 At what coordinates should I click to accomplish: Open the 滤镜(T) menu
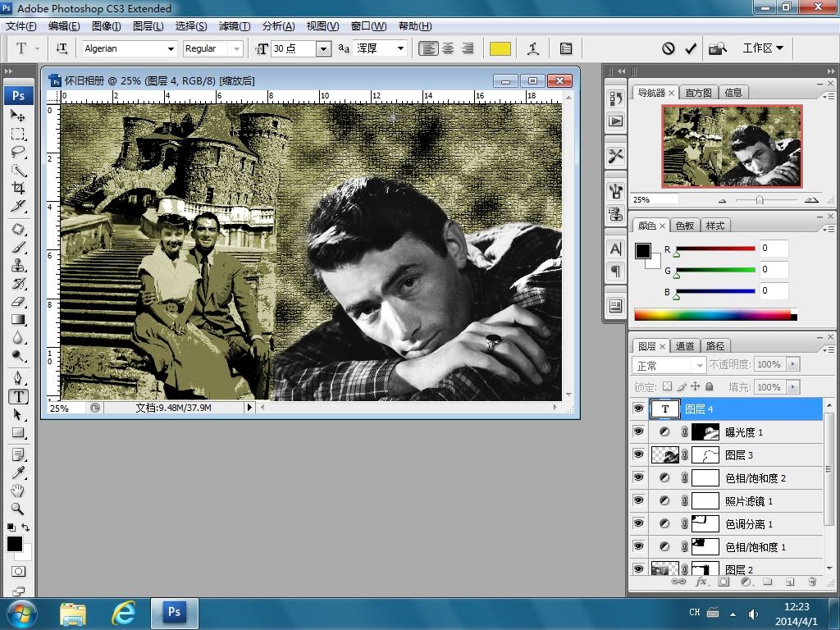pos(234,26)
